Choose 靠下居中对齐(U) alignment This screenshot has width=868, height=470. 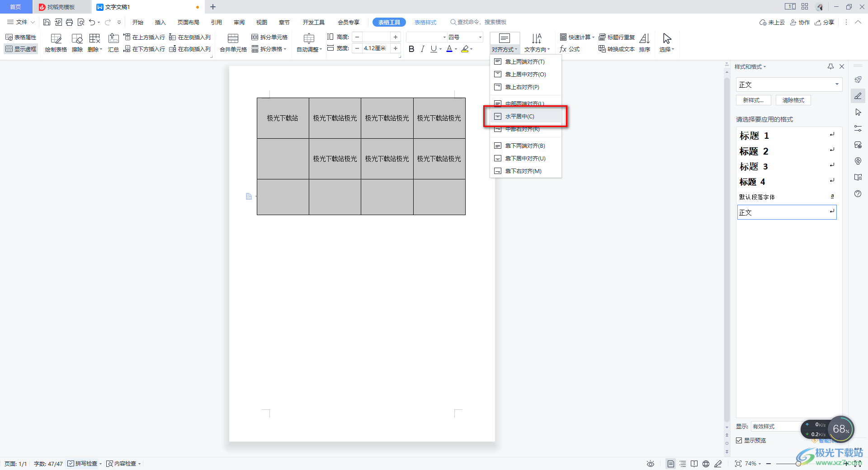526,158
